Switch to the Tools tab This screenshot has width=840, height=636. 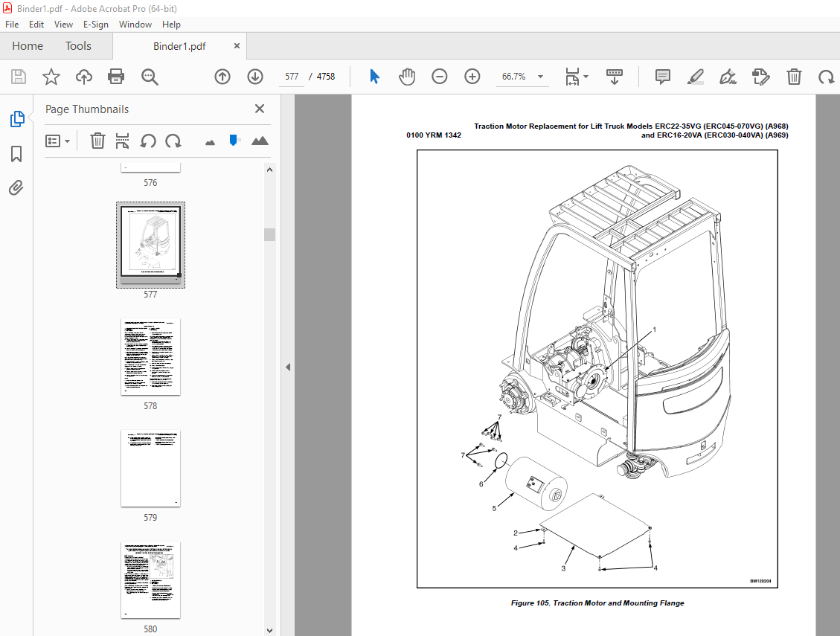[x=78, y=46]
